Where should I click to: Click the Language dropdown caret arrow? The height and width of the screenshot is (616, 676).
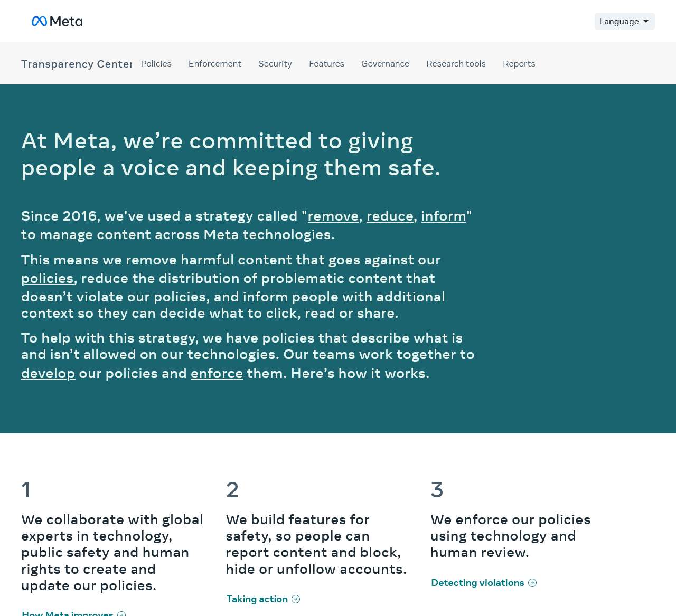tap(646, 22)
